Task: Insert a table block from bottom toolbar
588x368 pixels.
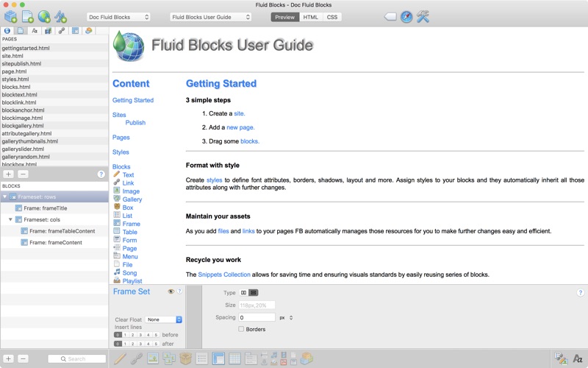Action: tap(234, 358)
